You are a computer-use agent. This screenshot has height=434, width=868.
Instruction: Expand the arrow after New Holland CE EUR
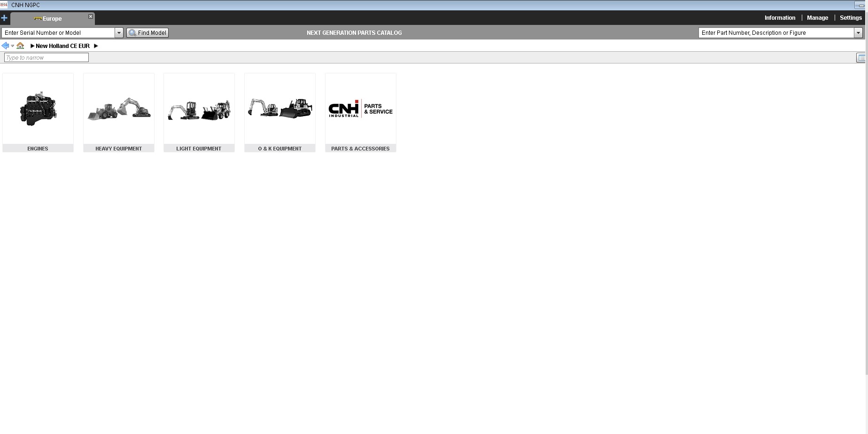tap(96, 46)
